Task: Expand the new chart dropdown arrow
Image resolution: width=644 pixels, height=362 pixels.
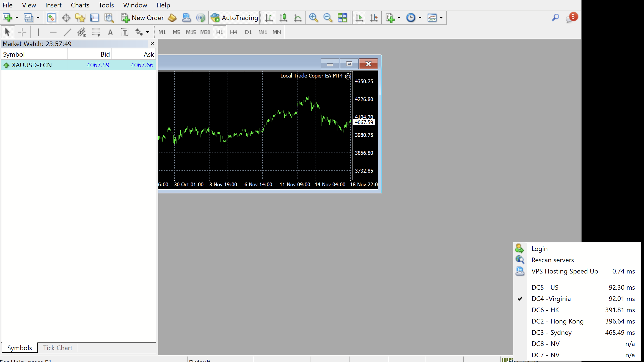Action: [17, 18]
